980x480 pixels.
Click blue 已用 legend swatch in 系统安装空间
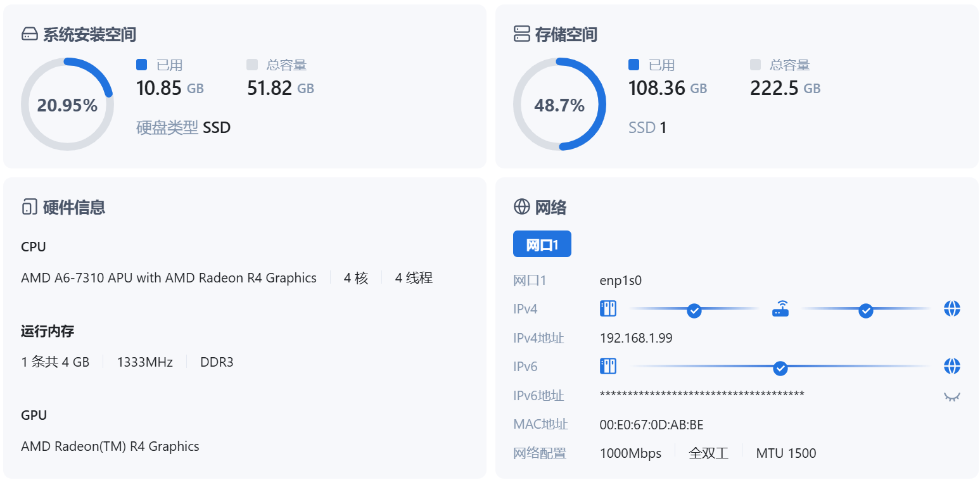[x=142, y=65]
